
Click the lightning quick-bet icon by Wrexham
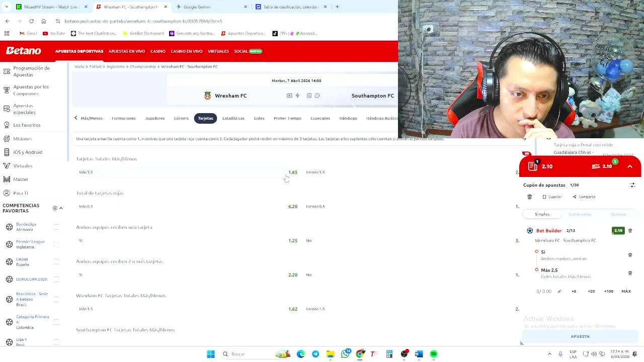click(x=297, y=96)
